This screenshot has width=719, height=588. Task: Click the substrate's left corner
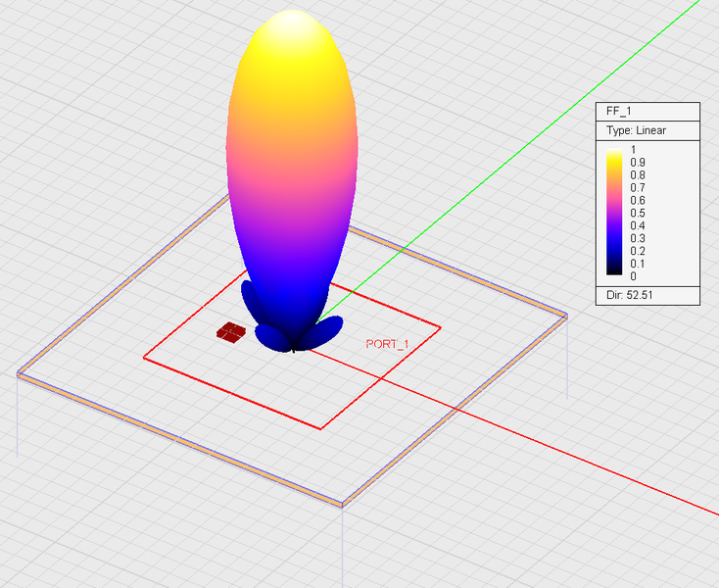pyautogui.click(x=19, y=373)
